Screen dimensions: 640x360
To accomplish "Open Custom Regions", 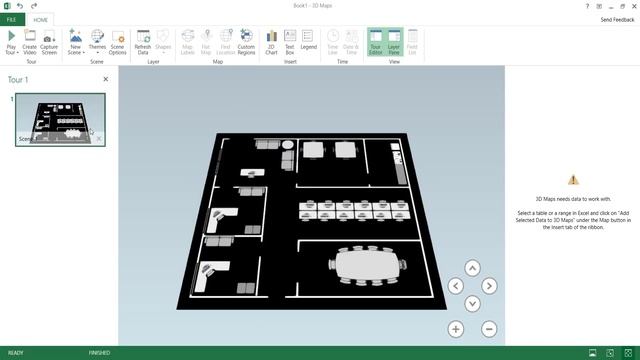I will 246,42.
